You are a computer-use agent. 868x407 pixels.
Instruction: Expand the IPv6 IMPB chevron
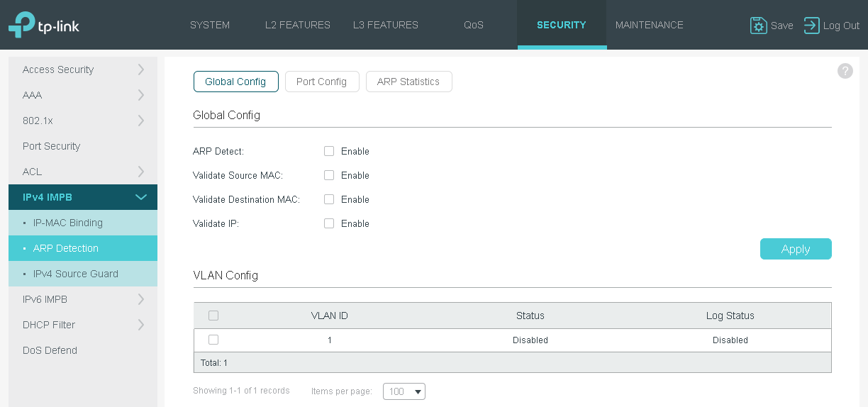click(x=141, y=299)
